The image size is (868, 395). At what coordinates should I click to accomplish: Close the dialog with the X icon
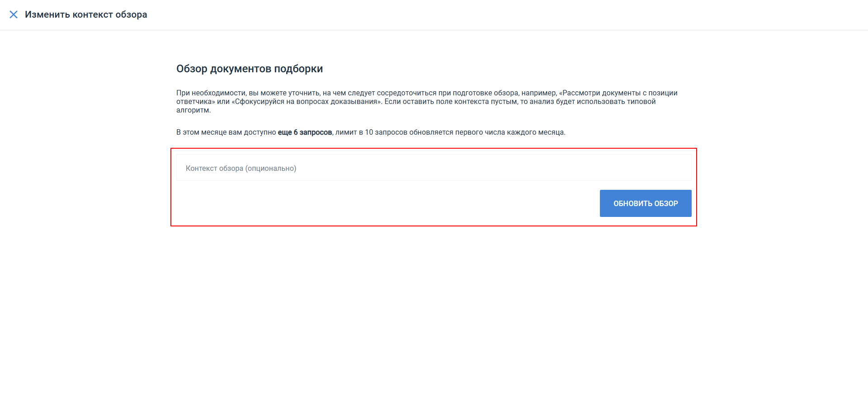(14, 14)
